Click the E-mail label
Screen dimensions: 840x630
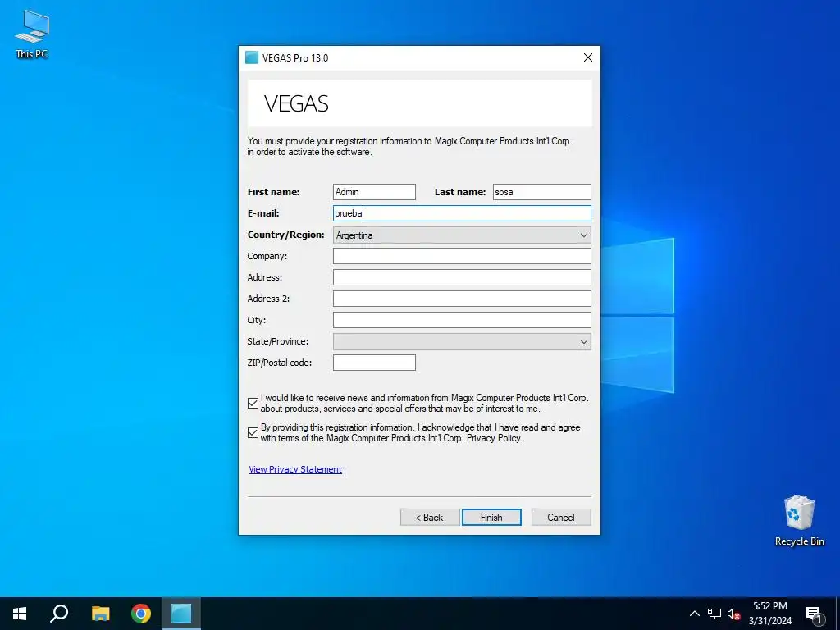pos(263,213)
